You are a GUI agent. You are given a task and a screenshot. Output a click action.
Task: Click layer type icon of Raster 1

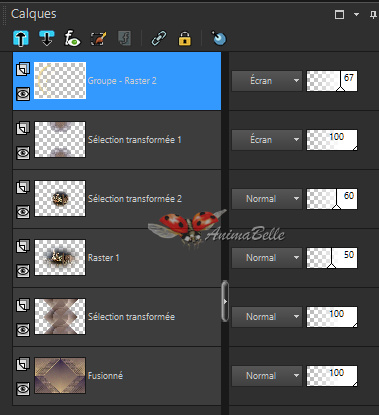click(23, 246)
